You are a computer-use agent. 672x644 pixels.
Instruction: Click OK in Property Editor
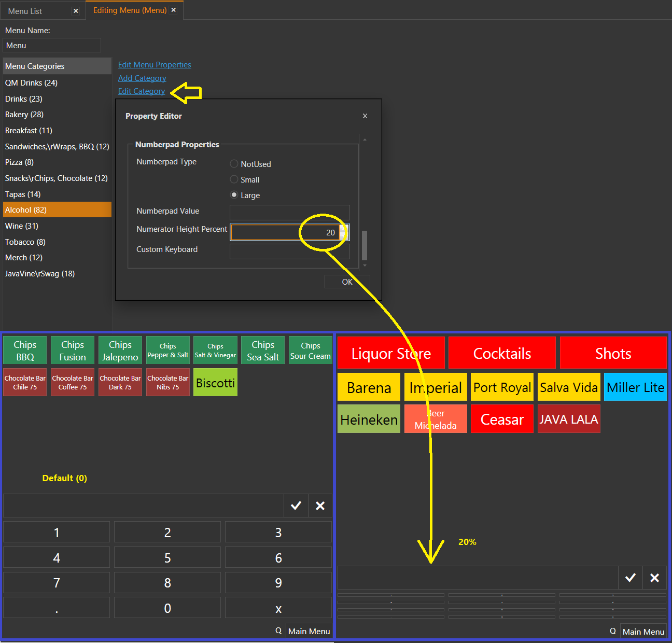click(347, 282)
